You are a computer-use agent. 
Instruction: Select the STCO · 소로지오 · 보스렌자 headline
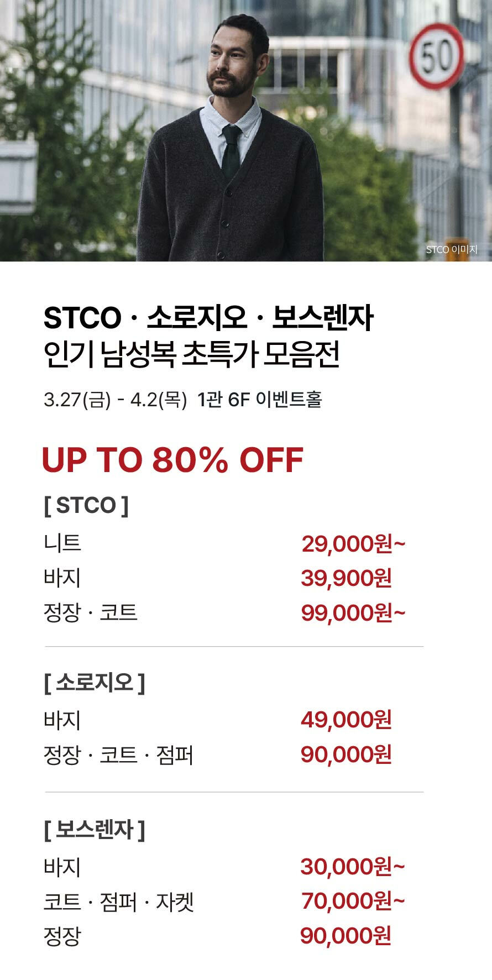pyautogui.click(x=208, y=318)
